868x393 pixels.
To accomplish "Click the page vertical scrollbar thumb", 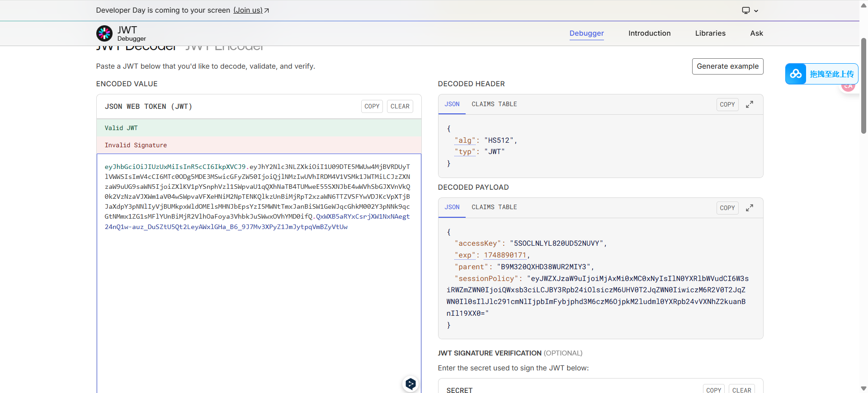I will (863, 86).
